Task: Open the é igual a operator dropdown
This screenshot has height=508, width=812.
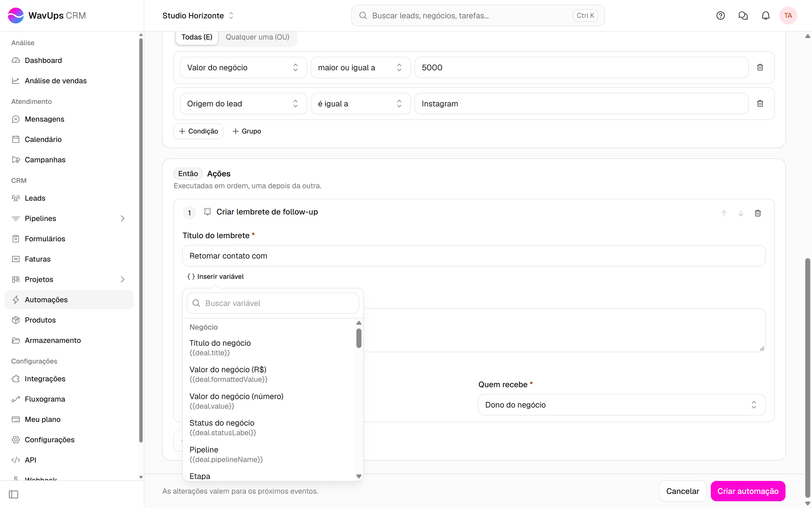Action: point(361,104)
